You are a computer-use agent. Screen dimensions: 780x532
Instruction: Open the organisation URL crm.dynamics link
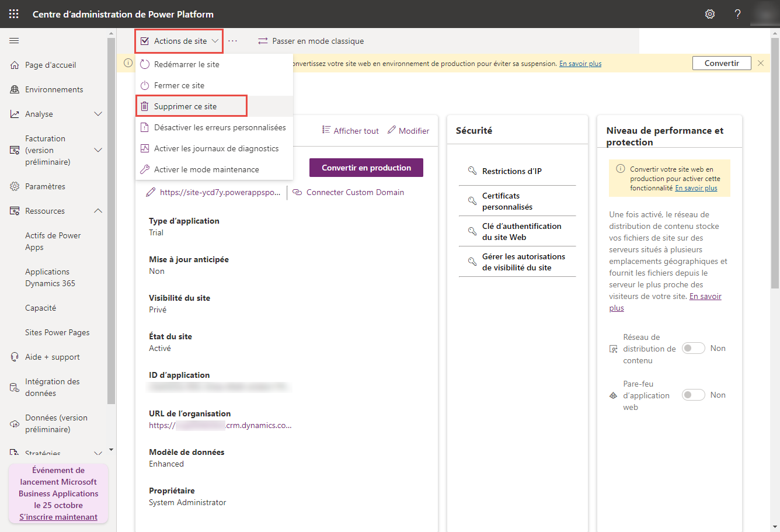(x=220, y=425)
